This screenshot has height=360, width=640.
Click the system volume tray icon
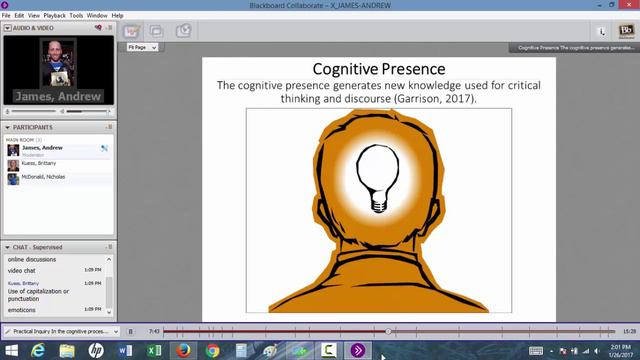pos(597,351)
